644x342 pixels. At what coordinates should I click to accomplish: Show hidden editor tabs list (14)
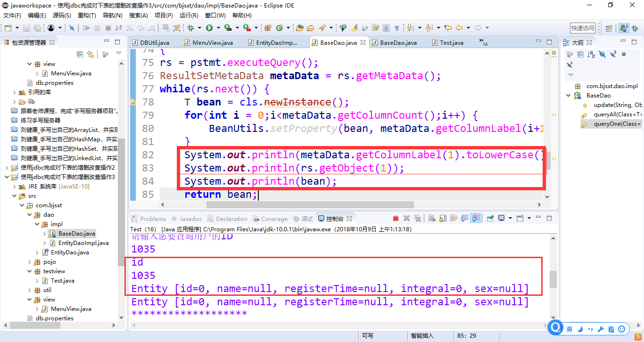pos(483,42)
